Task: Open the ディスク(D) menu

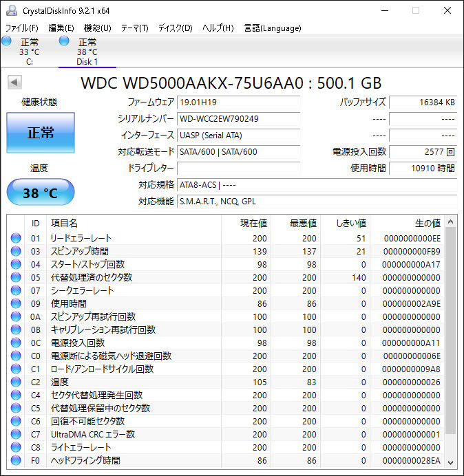Action: 176,28
